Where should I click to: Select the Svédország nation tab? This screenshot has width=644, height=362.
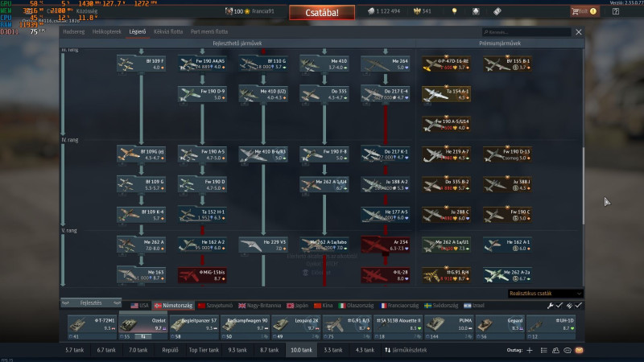[441, 306]
